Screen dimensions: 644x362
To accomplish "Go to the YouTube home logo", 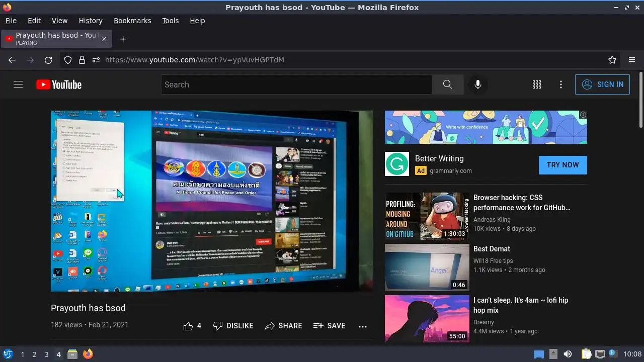I will 59,84.
